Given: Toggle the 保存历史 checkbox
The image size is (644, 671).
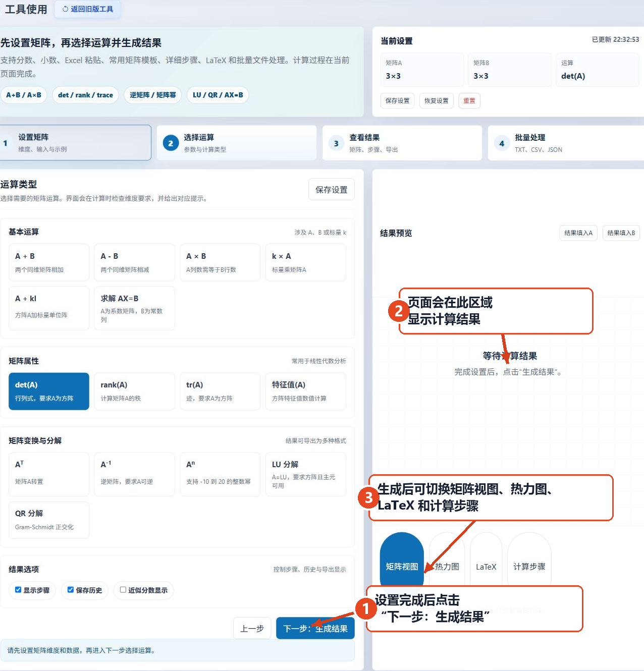Looking at the screenshot, I should pyautogui.click(x=71, y=590).
